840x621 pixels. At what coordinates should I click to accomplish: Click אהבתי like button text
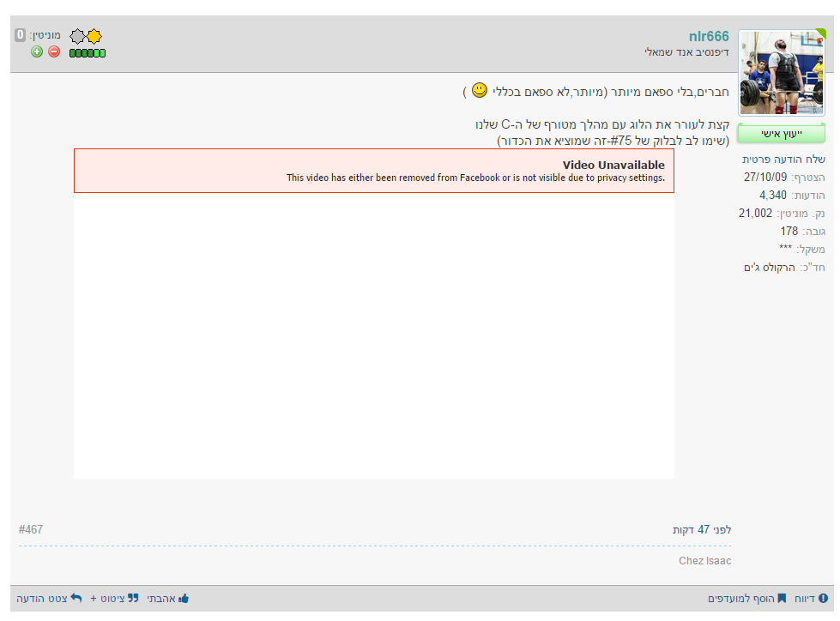(161, 599)
